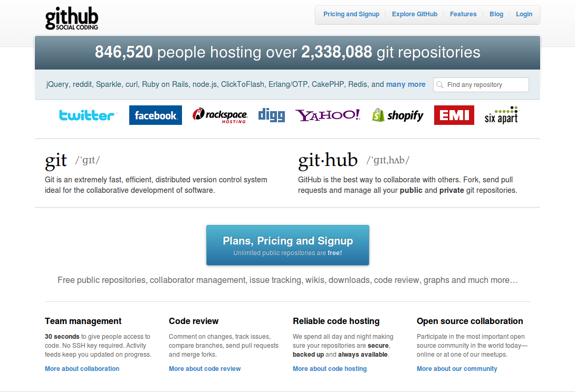Click the Twitter logo
575x392 pixels.
87,115
